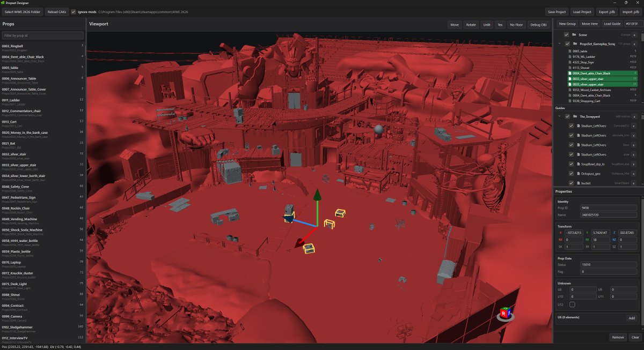Toggle the U12 checkbox in Properties
The width and height of the screenshot is (644, 350).
[572, 304]
